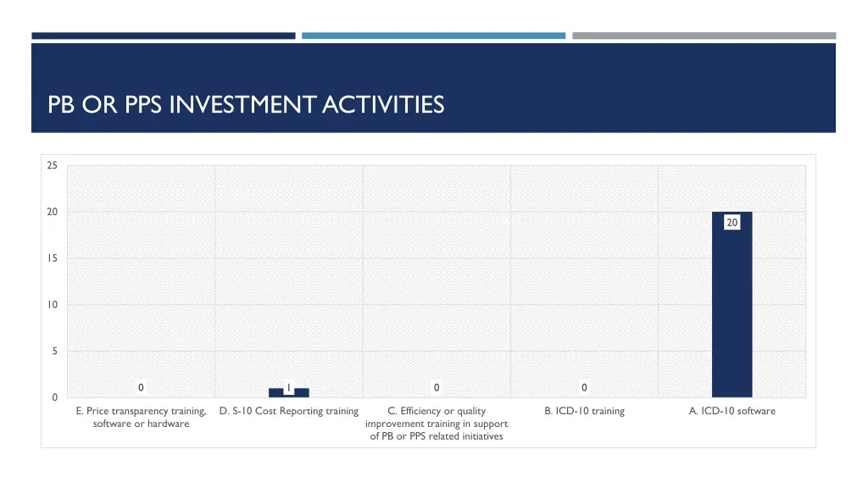This screenshot has width=868, height=488.
Task: Click the axis label 'B. ICD-10 training'
Action: point(584,411)
